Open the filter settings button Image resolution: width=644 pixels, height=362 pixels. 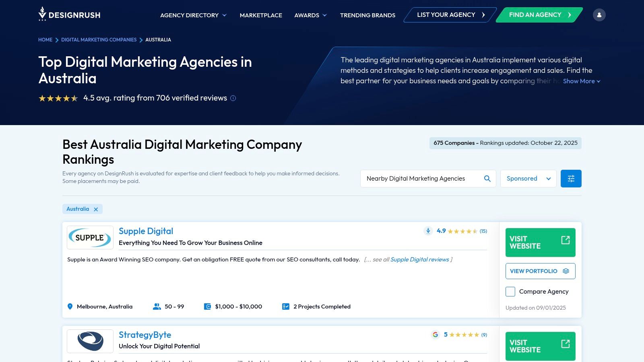tap(571, 179)
